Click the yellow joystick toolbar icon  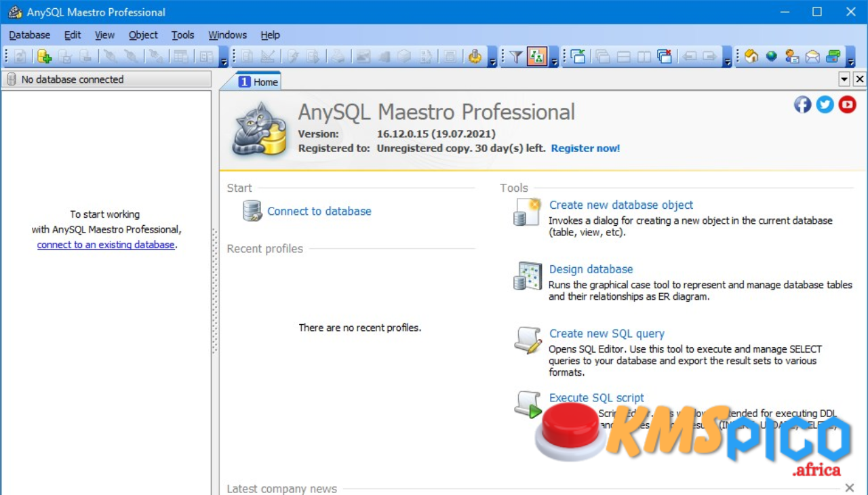475,57
